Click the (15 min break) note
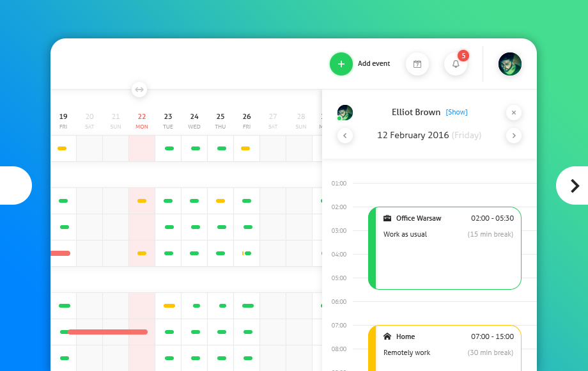Image resolution: width=588 pixels, height=371 pixels. pyautogui.click(x=490, y=234)
